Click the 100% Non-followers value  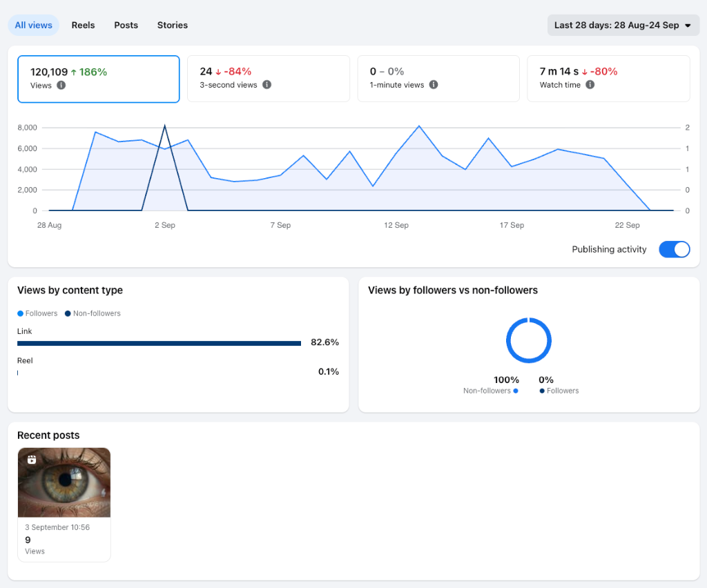[x=506, y=380]
